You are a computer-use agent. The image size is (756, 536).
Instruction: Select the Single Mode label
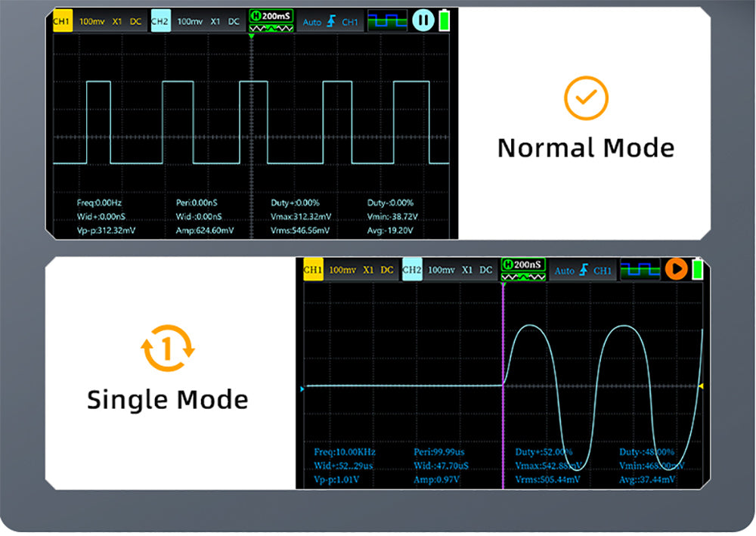(x=167, y=399)
